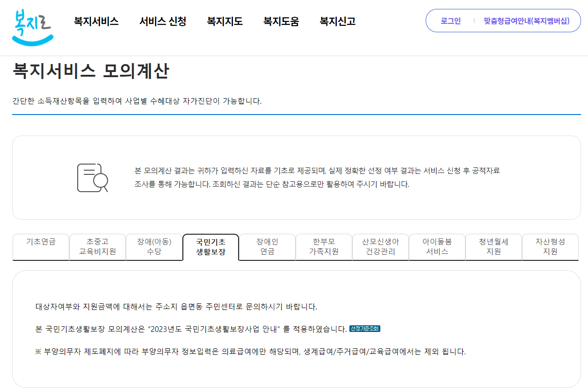The image size is (588, 388).
Task: Go to 복지신고
Action: tap(337, 21)
